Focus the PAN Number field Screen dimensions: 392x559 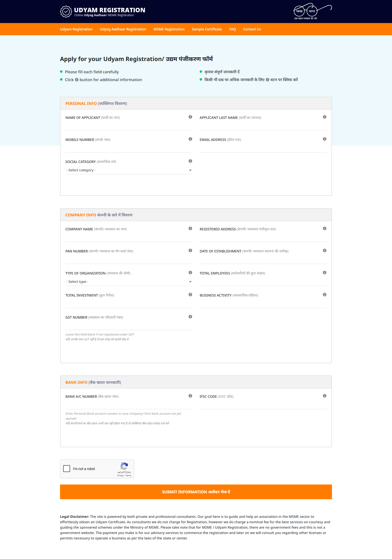(129, 260)
